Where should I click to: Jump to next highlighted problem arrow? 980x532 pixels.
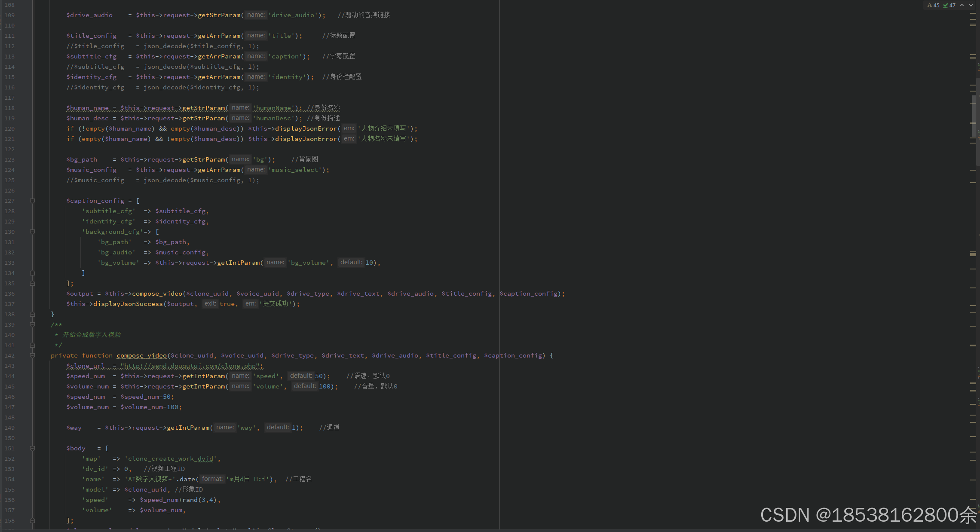(x=971, y=6)
